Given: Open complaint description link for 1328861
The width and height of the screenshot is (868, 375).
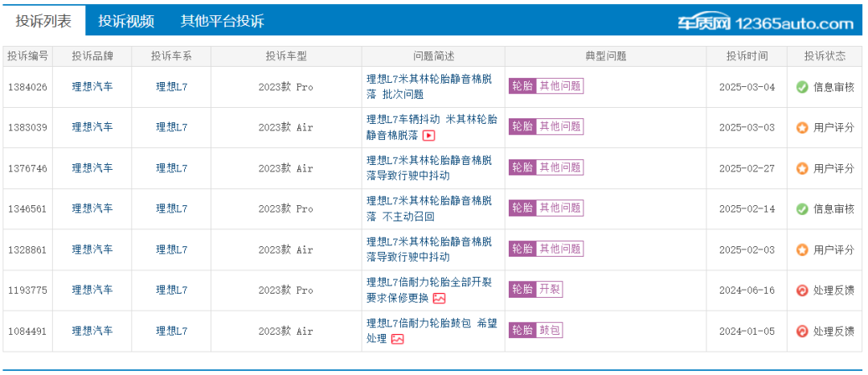Looking at the screenshot, I should (429, 249).
